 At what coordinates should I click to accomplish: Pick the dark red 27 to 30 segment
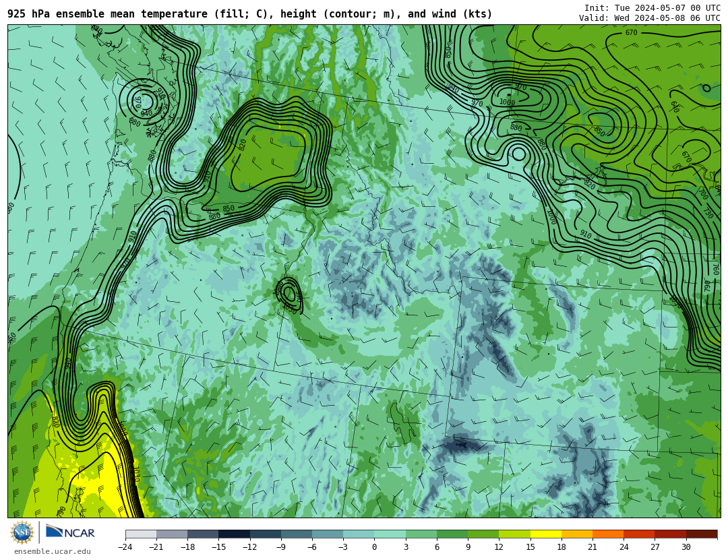[x=670, y=534]
